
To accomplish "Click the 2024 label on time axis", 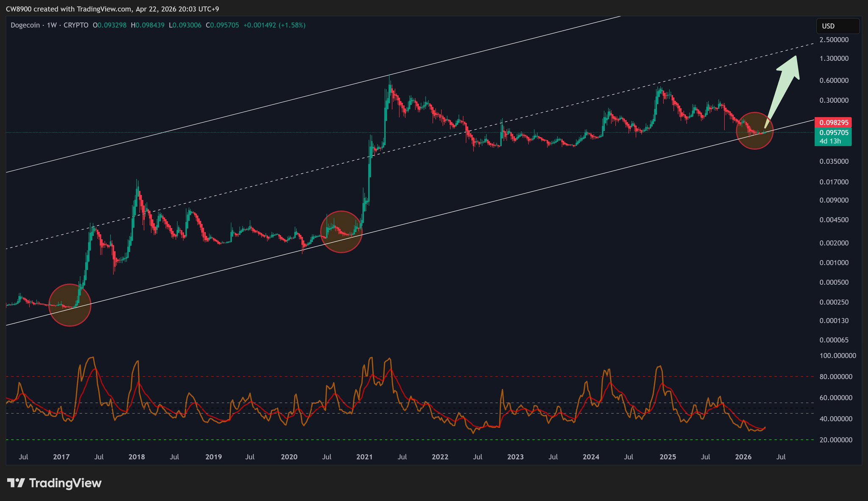I will (591, 457).
